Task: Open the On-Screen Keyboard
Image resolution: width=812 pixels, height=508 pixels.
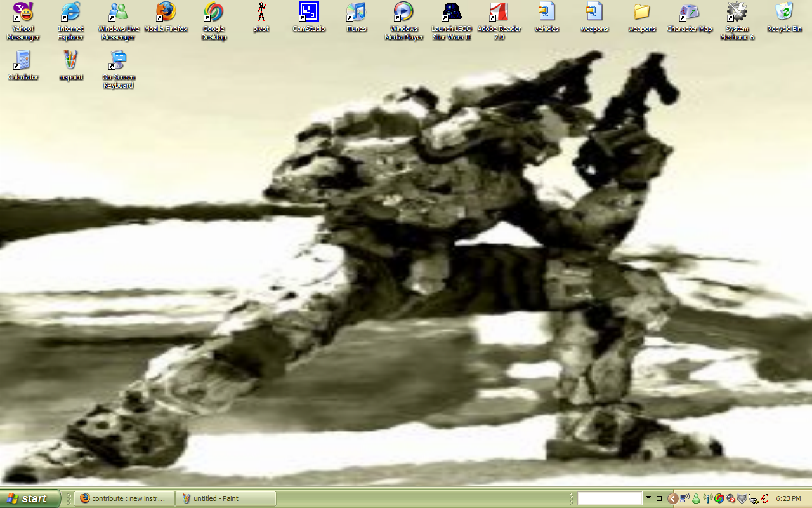Action: click(118, 63)
